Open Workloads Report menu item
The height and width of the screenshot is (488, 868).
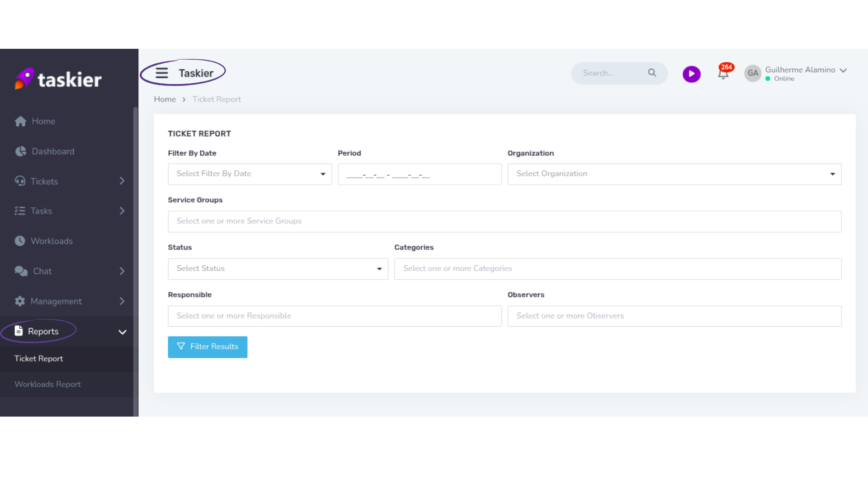pyautogui.click(x=47, y=384)
